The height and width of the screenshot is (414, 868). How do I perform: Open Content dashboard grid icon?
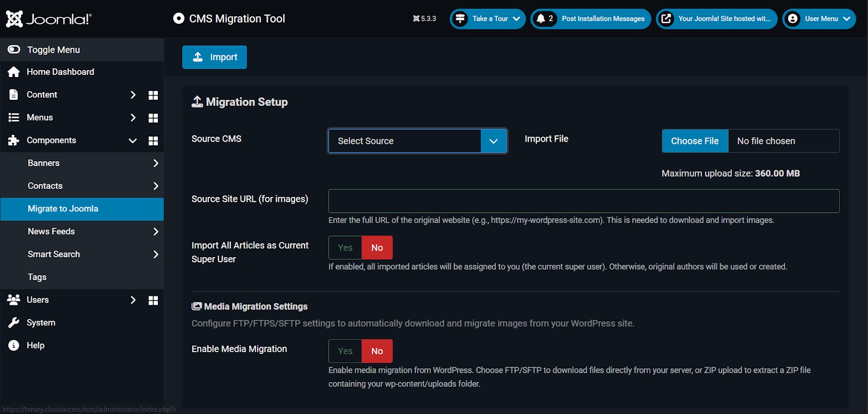tap(153, 95)
